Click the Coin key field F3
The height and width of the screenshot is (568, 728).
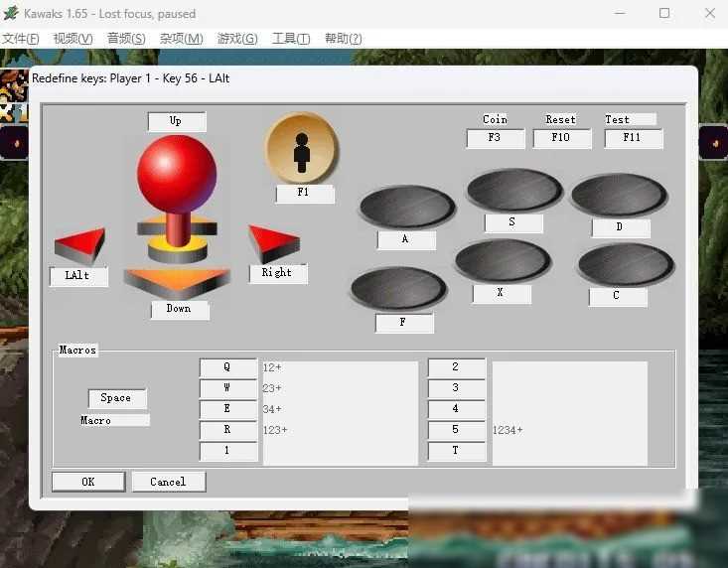click(x=495, y=138)
